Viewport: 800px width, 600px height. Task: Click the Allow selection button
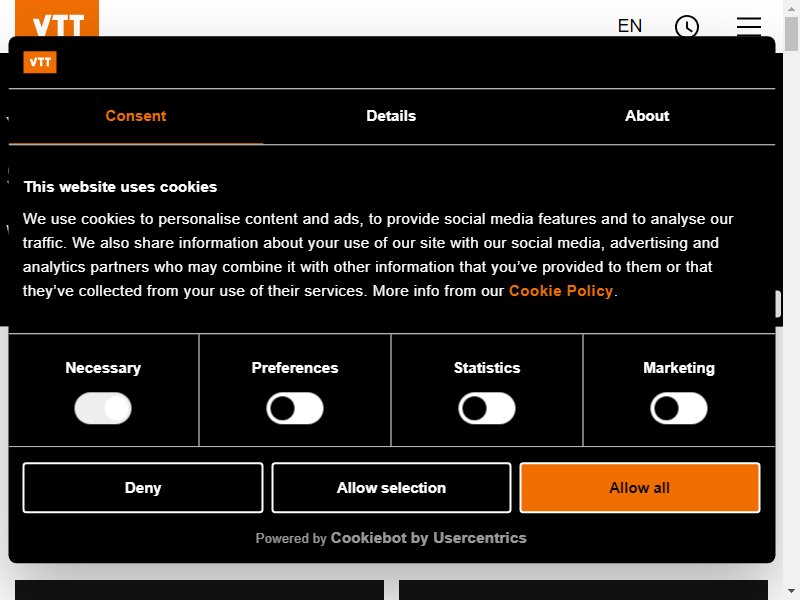coord(391,488)
